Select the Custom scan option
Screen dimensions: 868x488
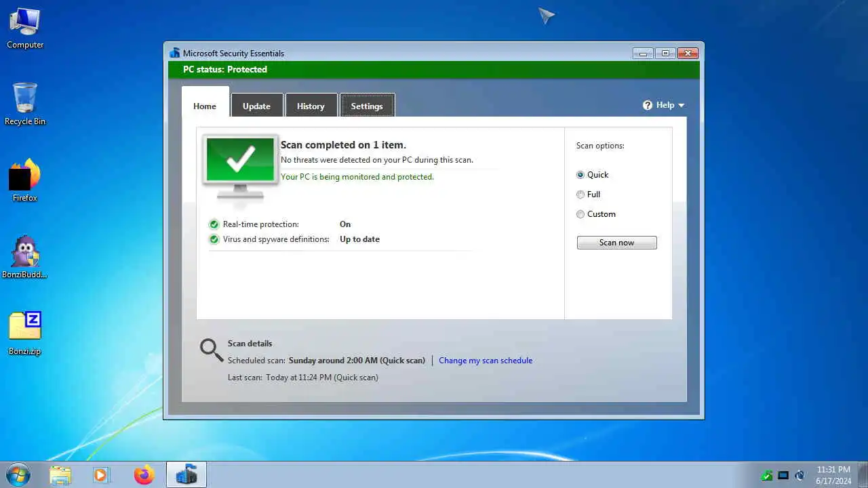596,214
